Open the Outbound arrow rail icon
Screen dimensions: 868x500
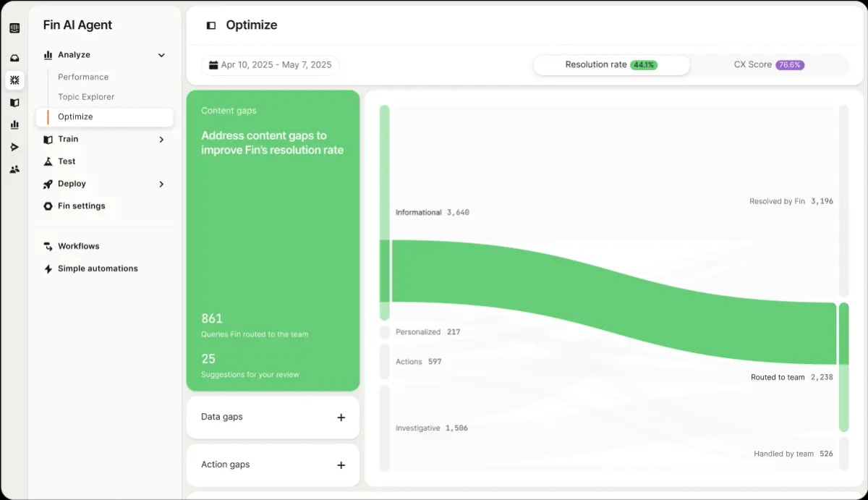(x=14, y=147)
